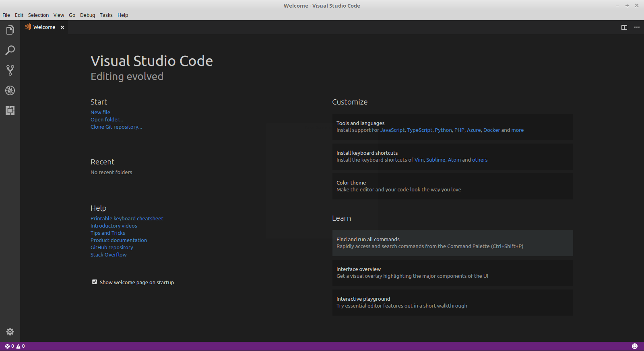This screenshot has height=351, width=644.
Task: Toggle Show welcome page on startup checkbox
Action: [95, 282]
